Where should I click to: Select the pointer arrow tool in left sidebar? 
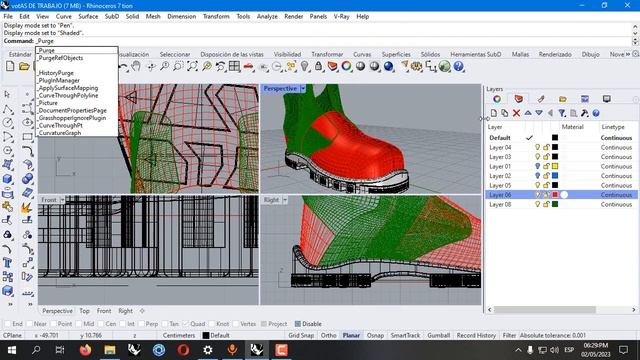(x=7, y=95)
